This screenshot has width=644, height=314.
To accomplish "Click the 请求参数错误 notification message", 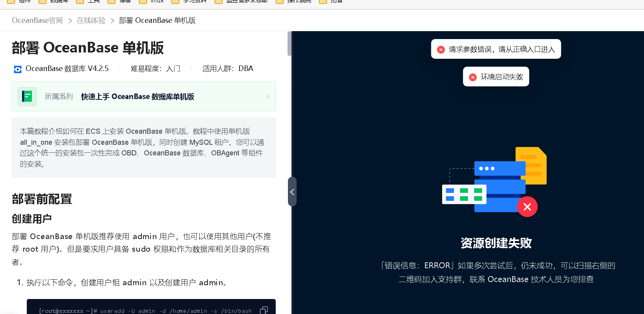I will tap(502, 49).
